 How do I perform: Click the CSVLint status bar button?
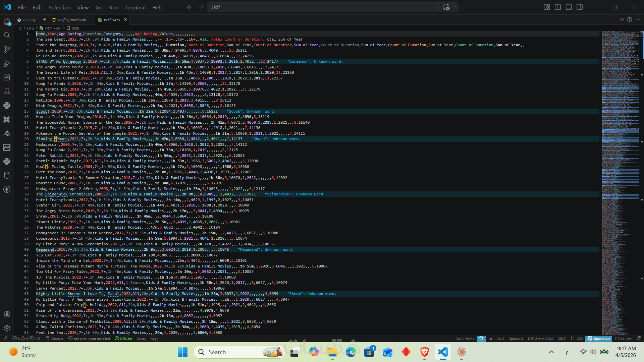click(123, 339)
